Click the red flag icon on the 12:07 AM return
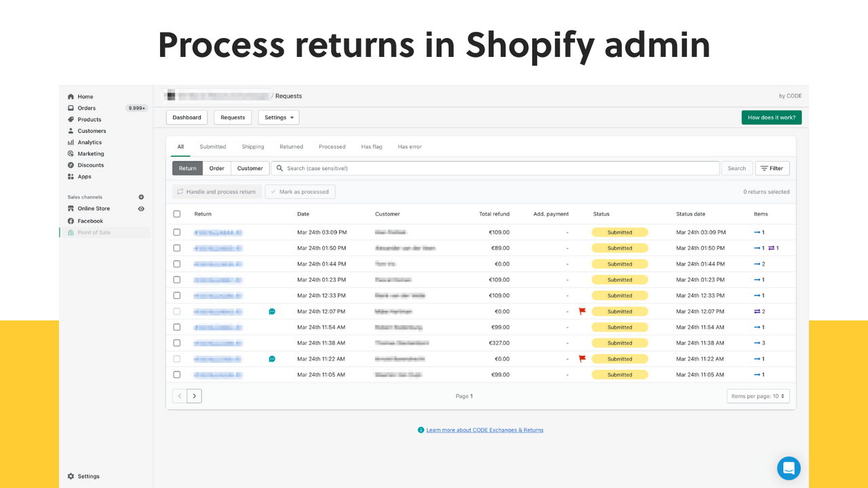Image resolution: width=868 pixels, height=488 pixels. pyautogui.click(x=582, y=311)
